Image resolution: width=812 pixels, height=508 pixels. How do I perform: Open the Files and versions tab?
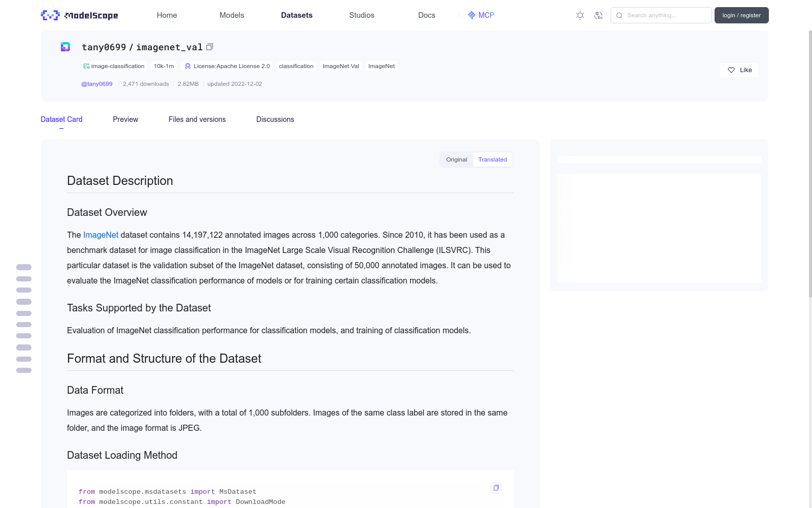coord(197,119)
